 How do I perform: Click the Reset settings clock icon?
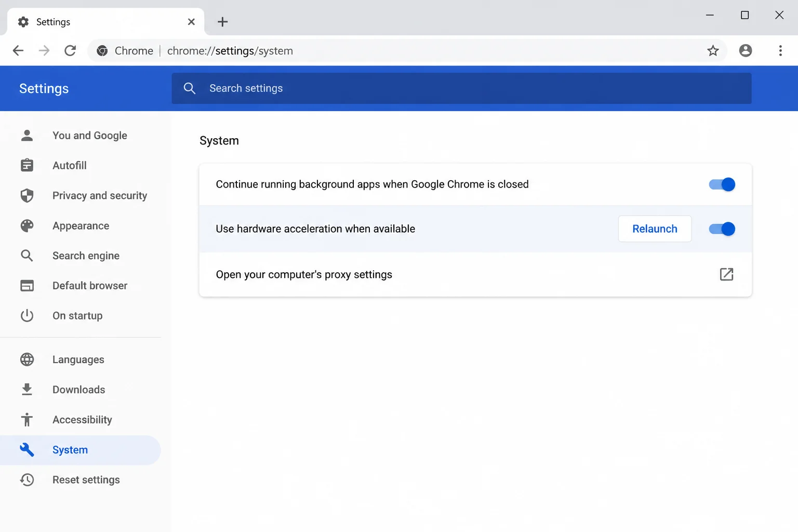27,480
